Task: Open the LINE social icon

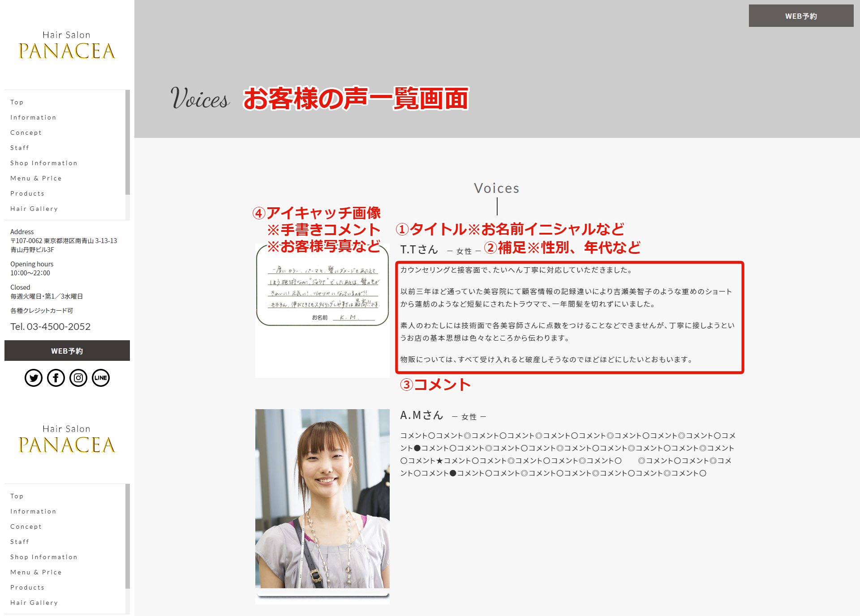Action: coord(101,378)
